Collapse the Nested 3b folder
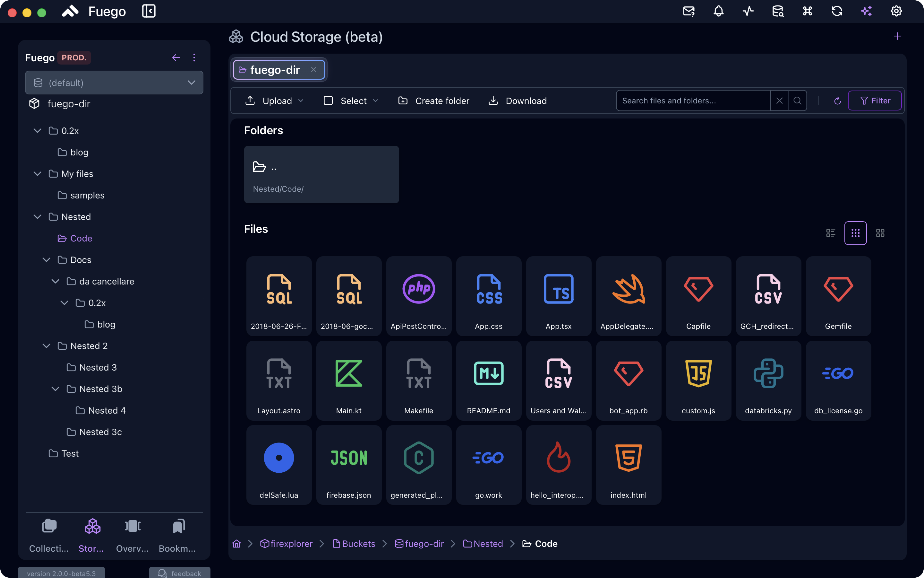This screenshot has width=924, height=578. pos(56,389)
